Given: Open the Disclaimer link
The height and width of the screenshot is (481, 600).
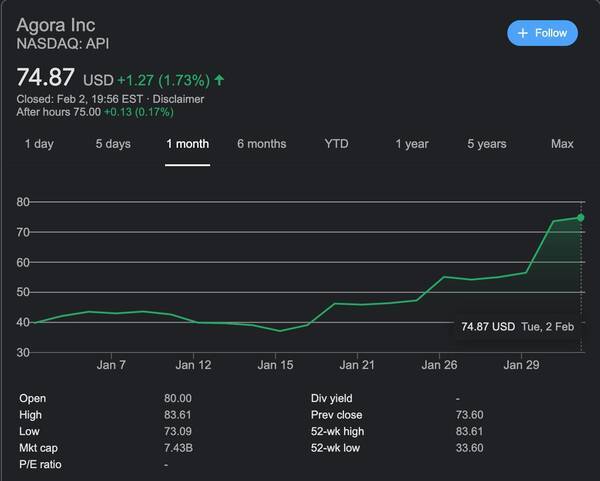Looking at the screenshot, I should click(178, 99).
